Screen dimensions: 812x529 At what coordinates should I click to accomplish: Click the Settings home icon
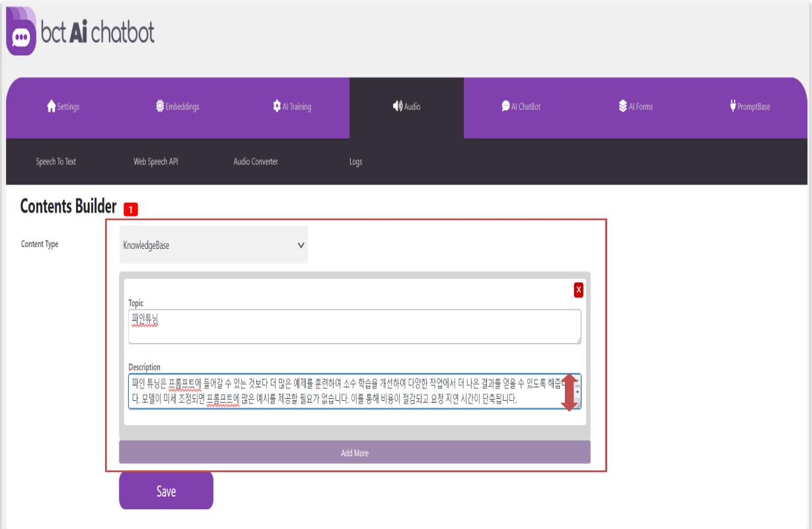(51, 106)
